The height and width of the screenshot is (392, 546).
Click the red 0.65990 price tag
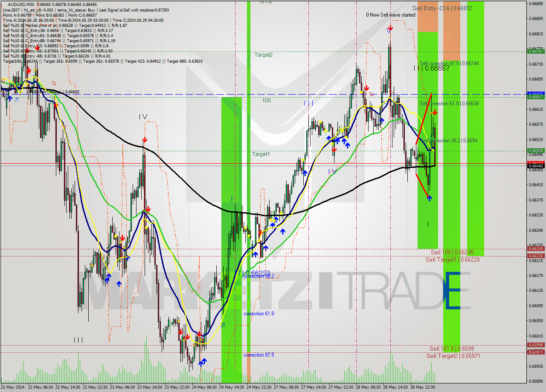[x=536, y=345]
